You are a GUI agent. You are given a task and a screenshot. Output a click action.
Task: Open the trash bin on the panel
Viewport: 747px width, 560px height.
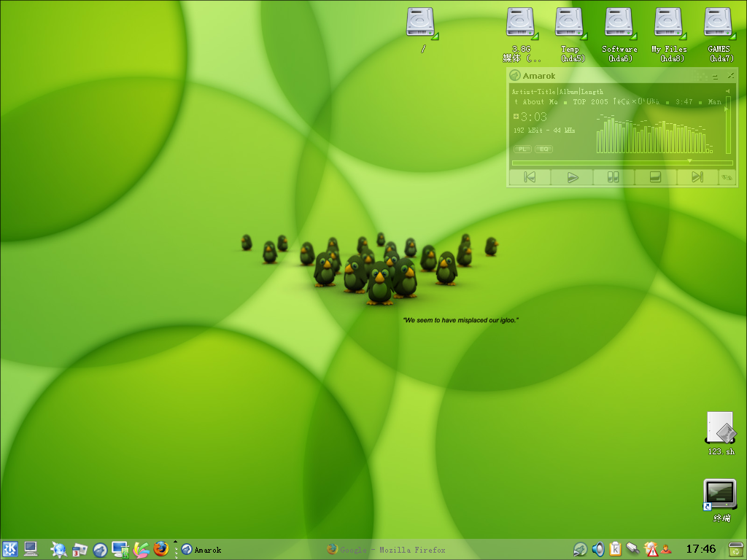coord(736,550)
